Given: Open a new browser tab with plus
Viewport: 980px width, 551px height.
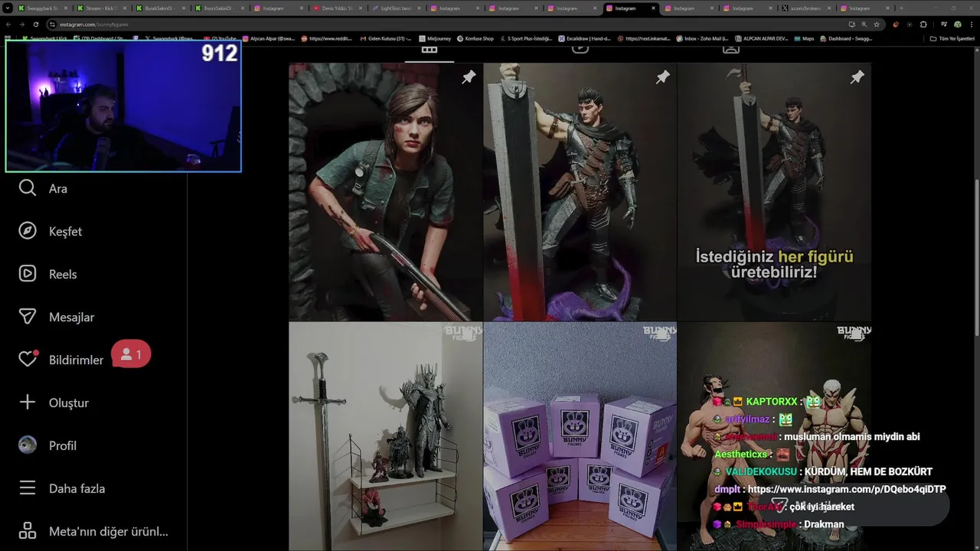Looking at the screenshot, I should [x=900, y=8].
